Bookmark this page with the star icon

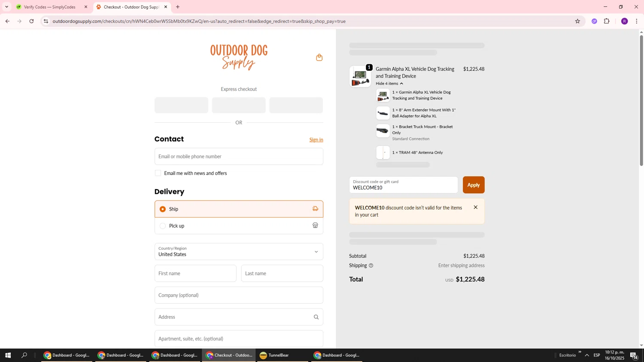(x=577, y=21)
